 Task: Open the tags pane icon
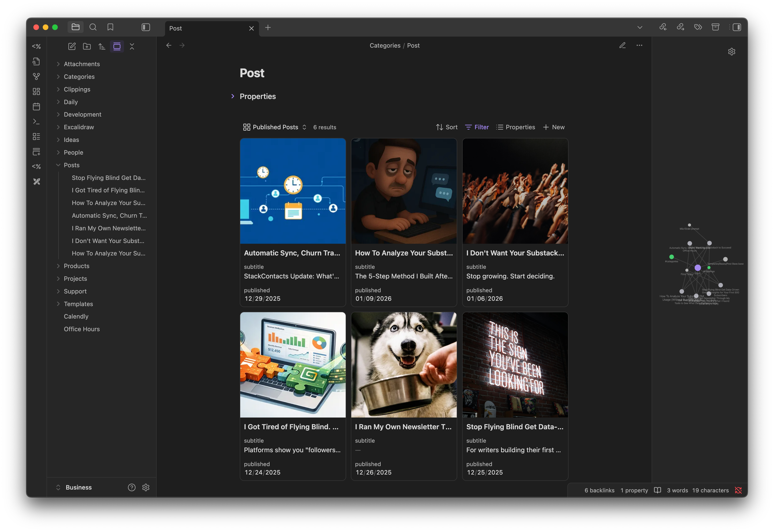(x=698, y=27)
